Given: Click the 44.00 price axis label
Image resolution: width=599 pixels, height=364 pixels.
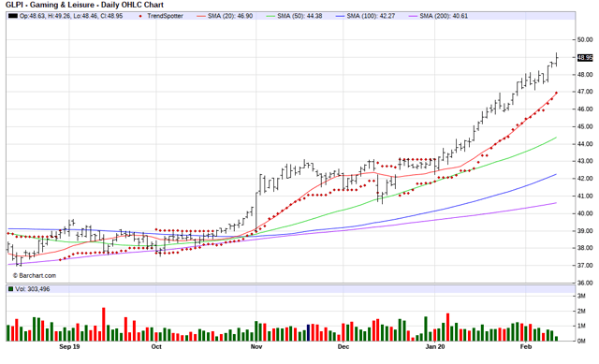Looking at the screenshot, I should [585, 144].
